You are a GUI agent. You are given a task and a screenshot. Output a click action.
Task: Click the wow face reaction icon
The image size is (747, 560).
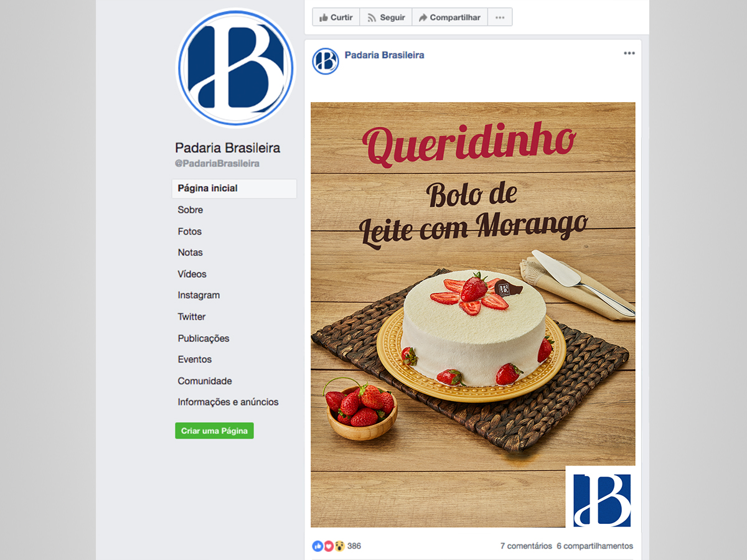click(340, 546)
